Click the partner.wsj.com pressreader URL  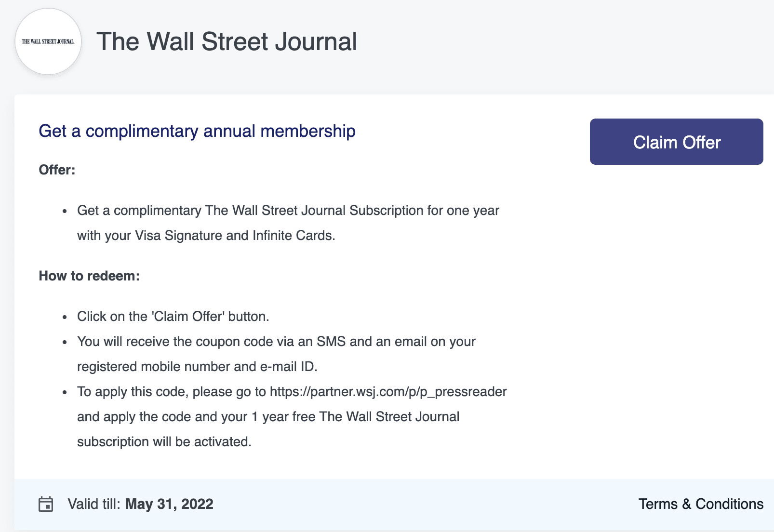[388, 392]
